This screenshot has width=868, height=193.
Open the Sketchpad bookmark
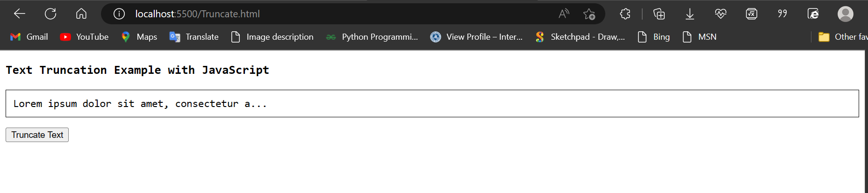[580, 37]
